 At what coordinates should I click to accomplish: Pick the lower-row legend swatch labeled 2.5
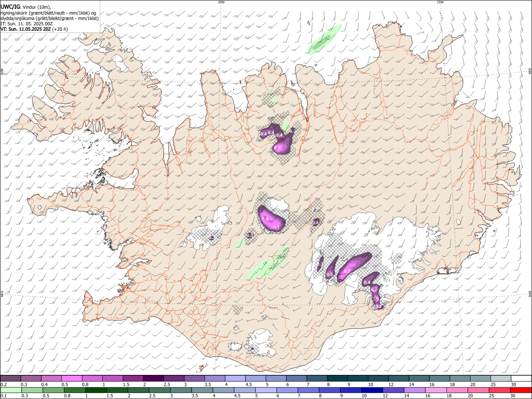(159, 390)
